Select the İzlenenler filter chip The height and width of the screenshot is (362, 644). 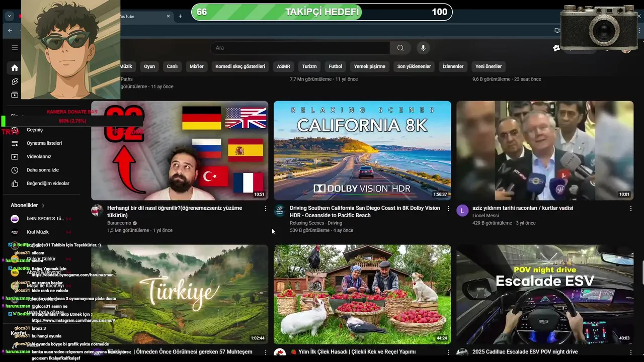453,66
